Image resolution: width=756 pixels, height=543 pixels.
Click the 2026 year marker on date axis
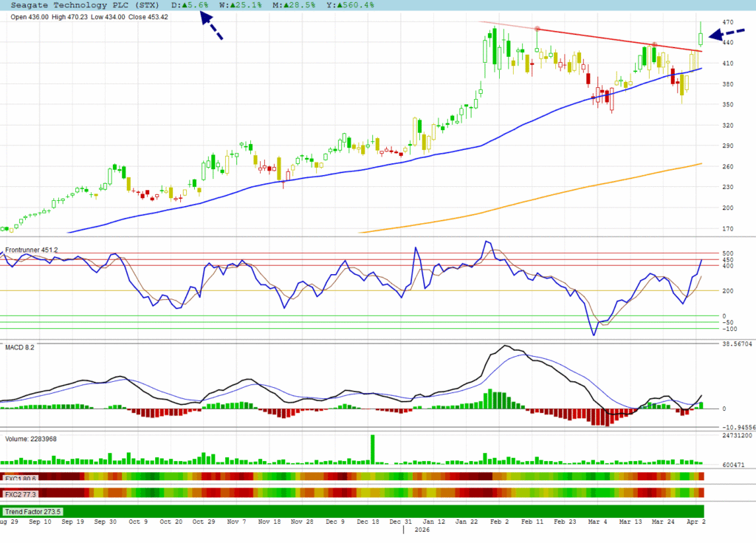(x=422, y=530)
